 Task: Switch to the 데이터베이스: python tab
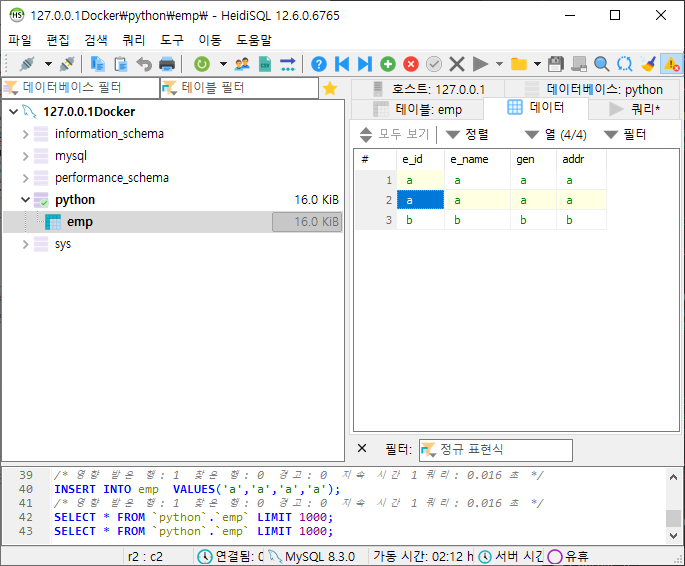click(592, 89)
